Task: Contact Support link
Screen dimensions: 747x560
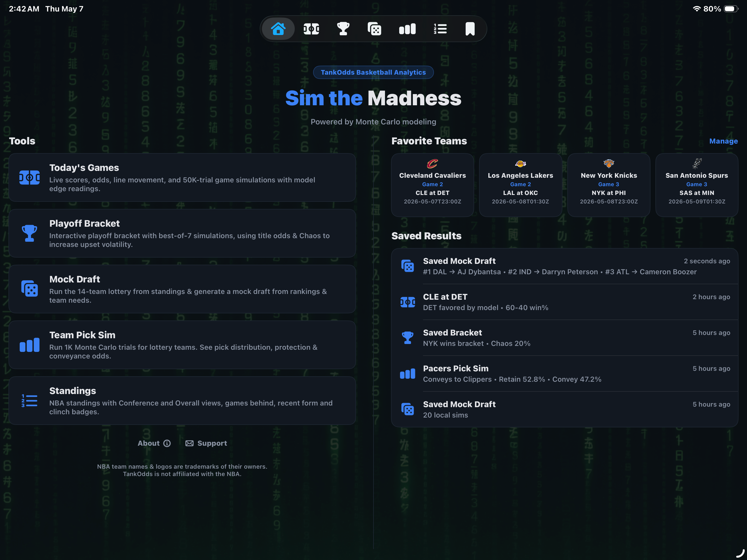Action: 206,443
